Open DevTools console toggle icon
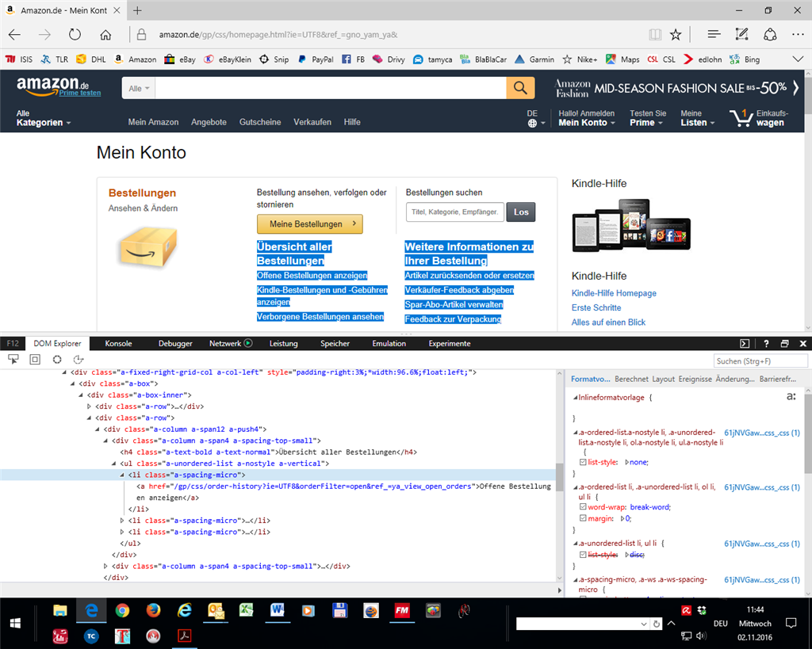Viewport: 812px width, 649px height. point(745,344)
